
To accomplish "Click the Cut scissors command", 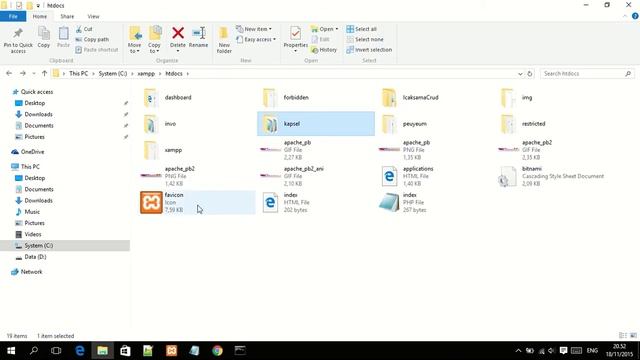I will (x=84, y=29).
